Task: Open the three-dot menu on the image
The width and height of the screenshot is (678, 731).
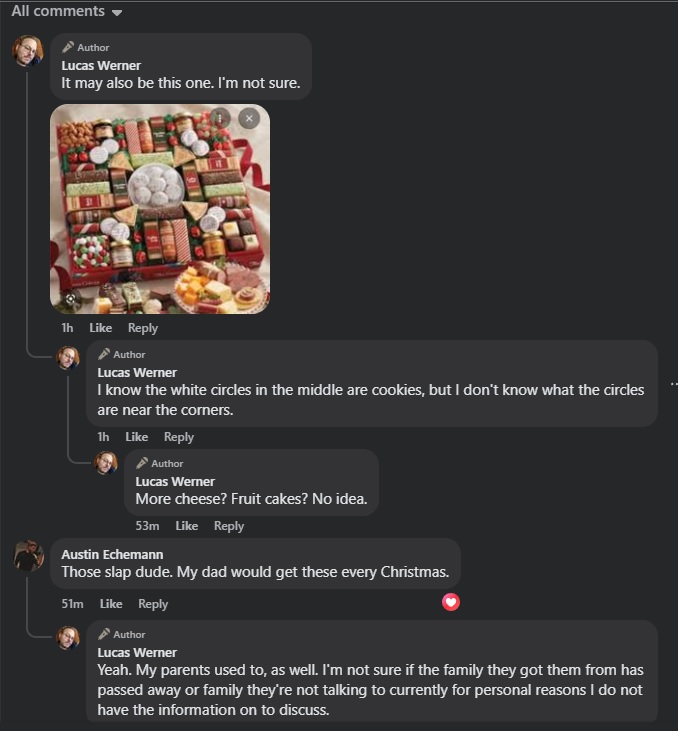Action: click(x=220, y=118)
